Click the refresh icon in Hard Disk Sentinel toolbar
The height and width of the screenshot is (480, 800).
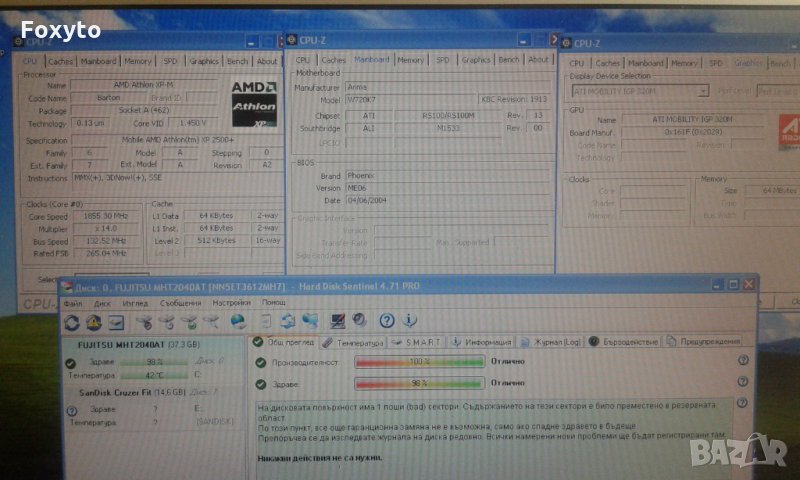point(72,321)
